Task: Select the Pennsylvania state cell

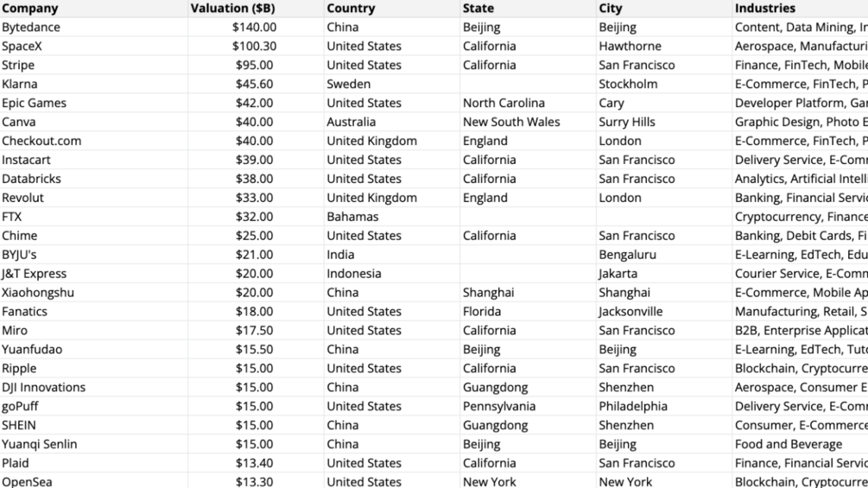Action: (528, 406)
